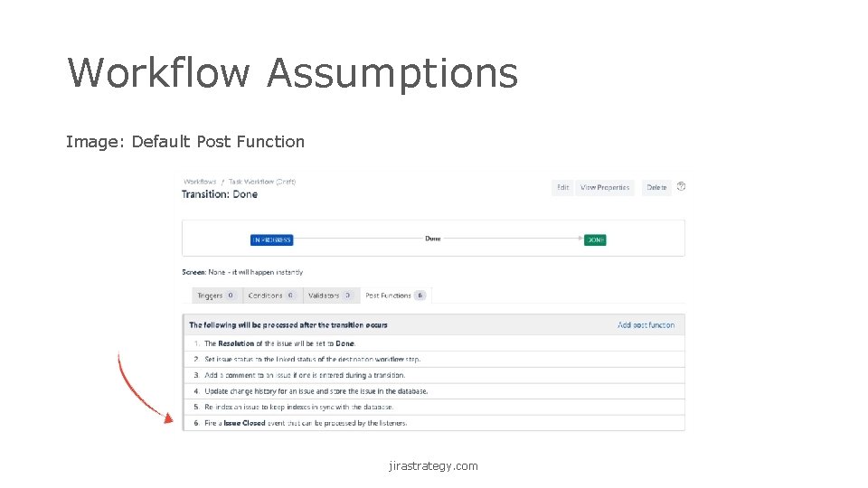
Task: Click the IN PROGRESS status lozenge
Action: coord(271,239)
